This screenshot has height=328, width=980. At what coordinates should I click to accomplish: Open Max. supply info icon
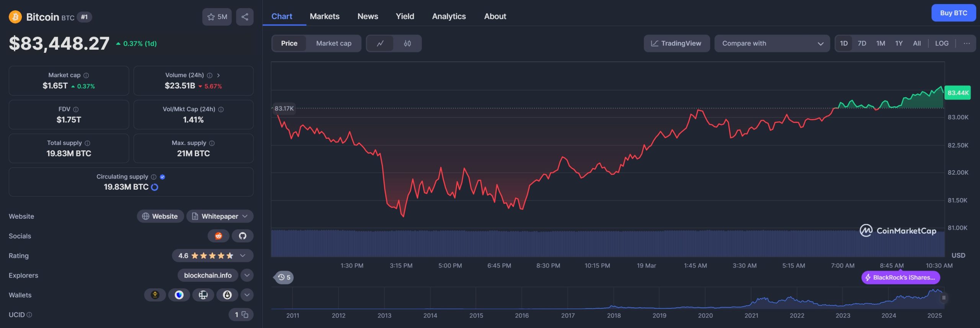point(212,143)
